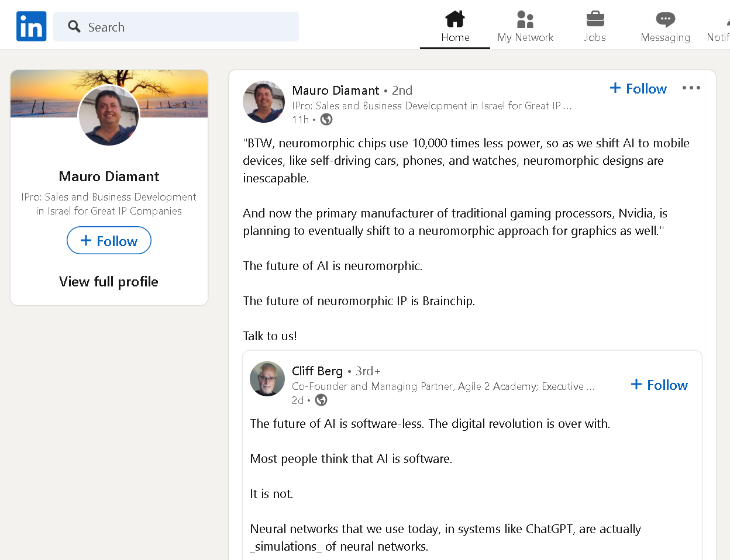Click the '11h' timestamp on Mauro's post
This screenshot has width=730, height=560.
tap(300, 120)
